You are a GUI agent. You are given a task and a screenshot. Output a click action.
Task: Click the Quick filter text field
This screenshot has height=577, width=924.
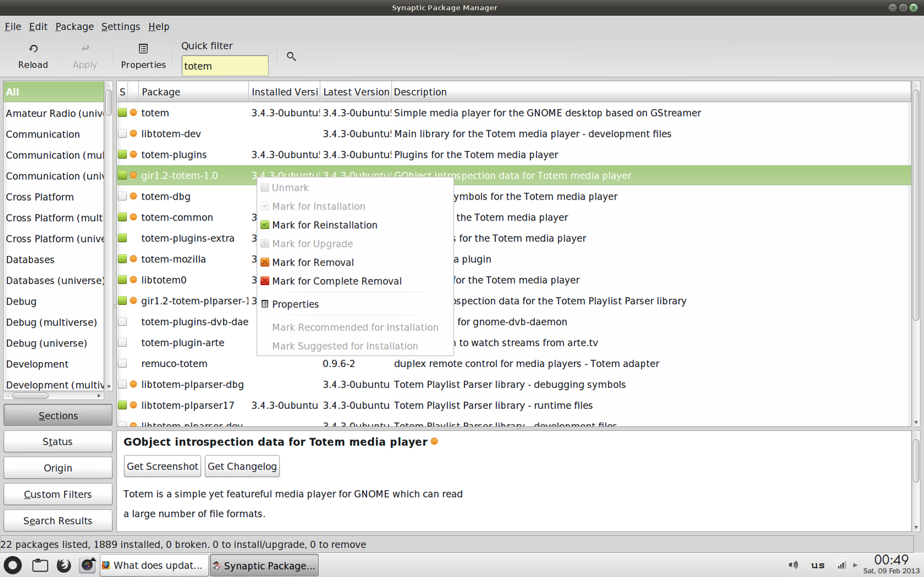225,66
